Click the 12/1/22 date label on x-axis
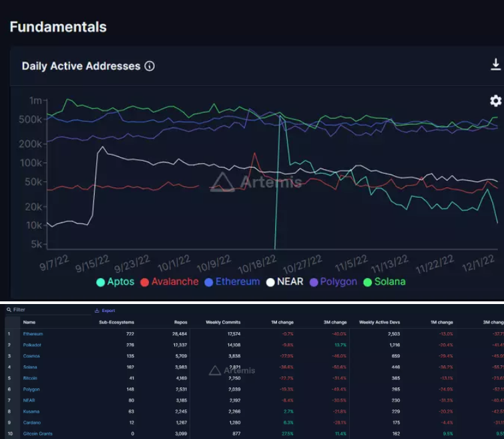Viewport: 504px width, 439px height. click(x=478, y=263)
